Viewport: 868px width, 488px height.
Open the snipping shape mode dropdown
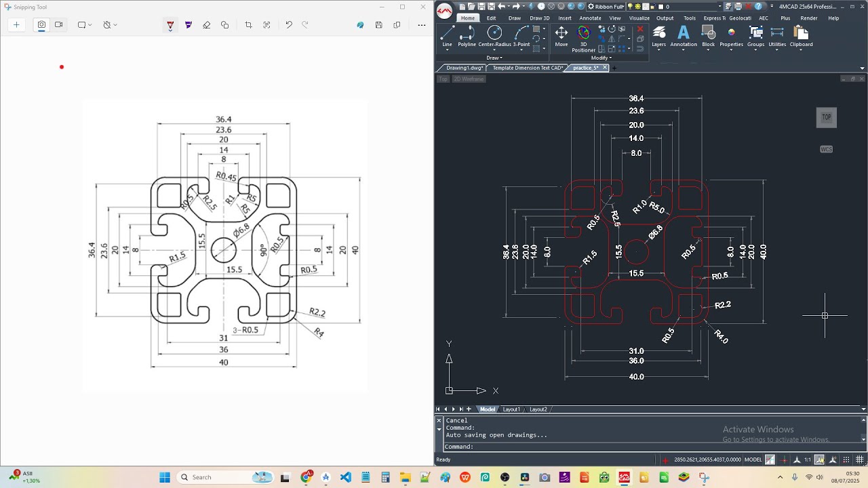tap(84, 25)
